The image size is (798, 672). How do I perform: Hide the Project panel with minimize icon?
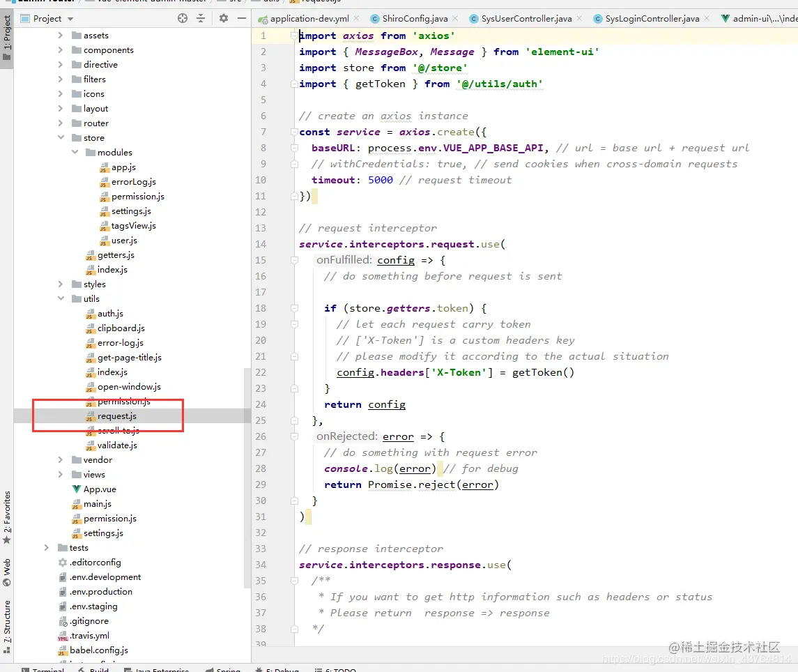pos(242,18)
